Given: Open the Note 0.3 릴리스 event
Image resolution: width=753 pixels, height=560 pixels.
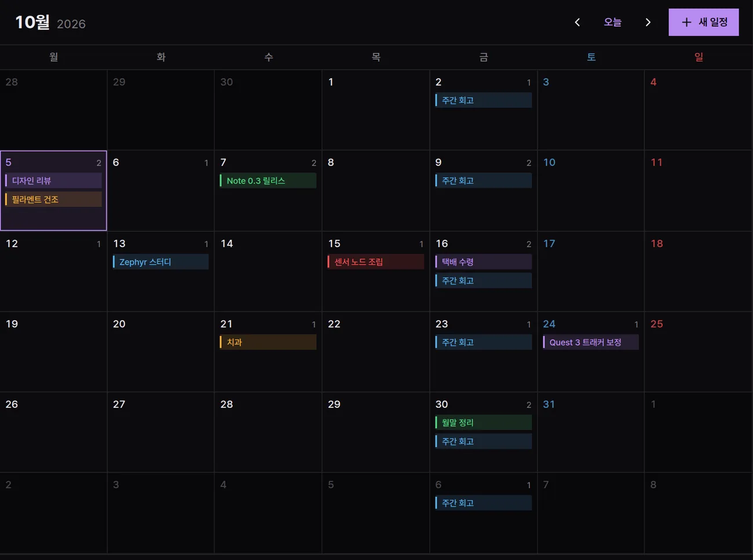Looking at the screenshot, I should (x=268, y=181).
